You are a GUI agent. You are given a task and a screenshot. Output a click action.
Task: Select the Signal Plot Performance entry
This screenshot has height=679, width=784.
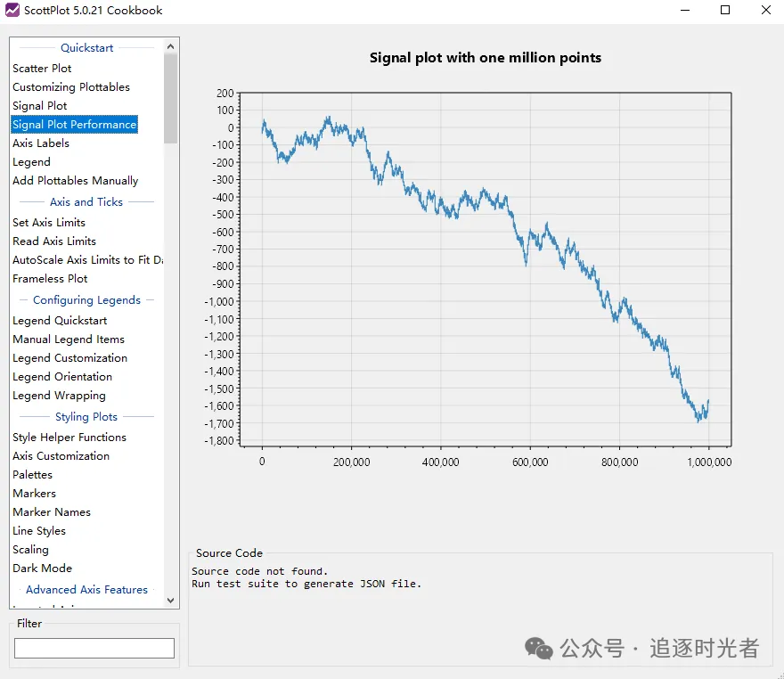tap(75, 125)
